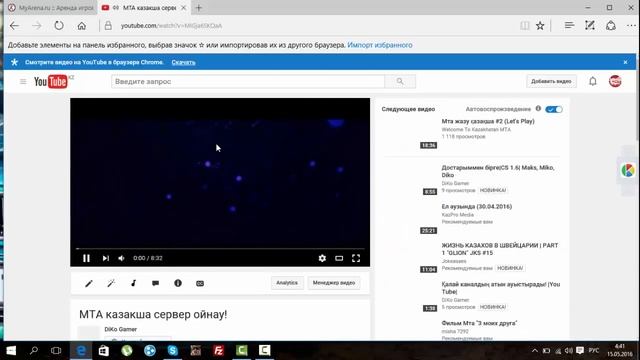Refresh the page in Edge
This screenshot has width=640, height=360.
(x=59, y=26)
